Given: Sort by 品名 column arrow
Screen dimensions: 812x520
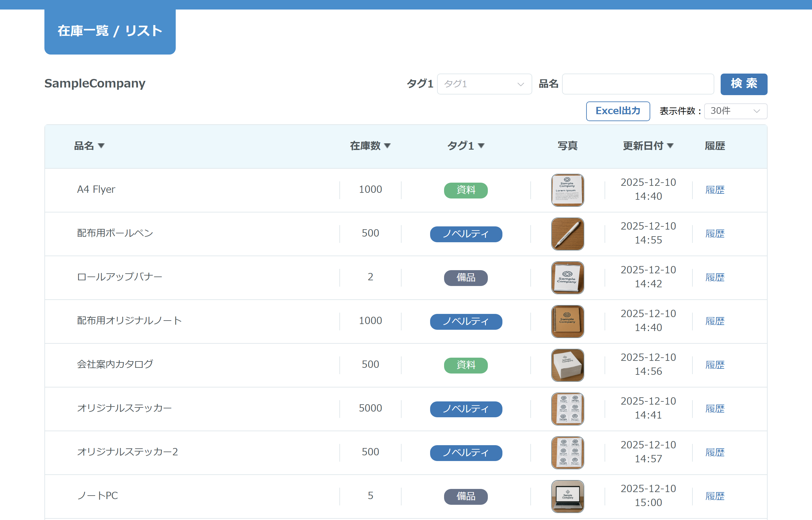Looking at the screenshot, I should point(101,146).
